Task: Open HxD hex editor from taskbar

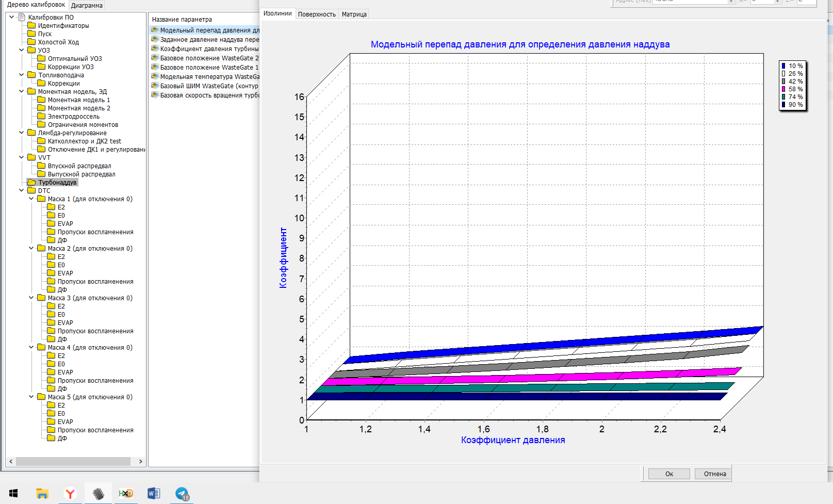Action: pyautogui.click(x=126, y=493)
